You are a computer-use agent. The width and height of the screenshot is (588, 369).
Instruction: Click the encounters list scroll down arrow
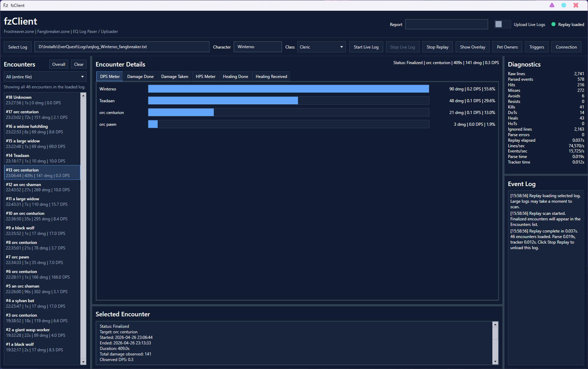[x=83, y=362]
